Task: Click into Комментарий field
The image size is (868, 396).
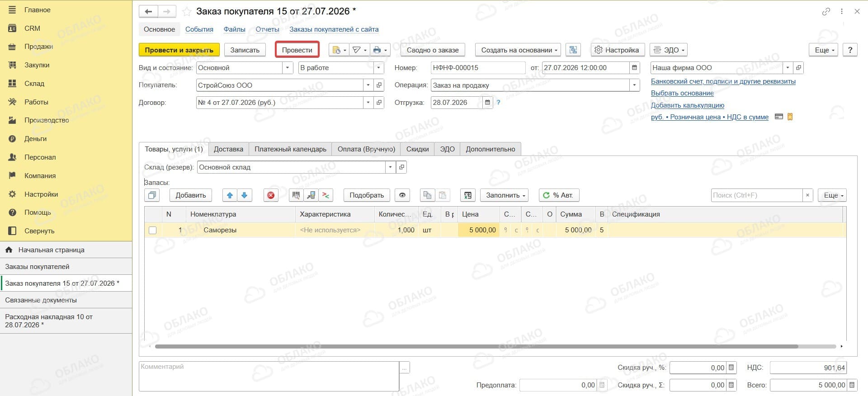Action: click(269, 376)
